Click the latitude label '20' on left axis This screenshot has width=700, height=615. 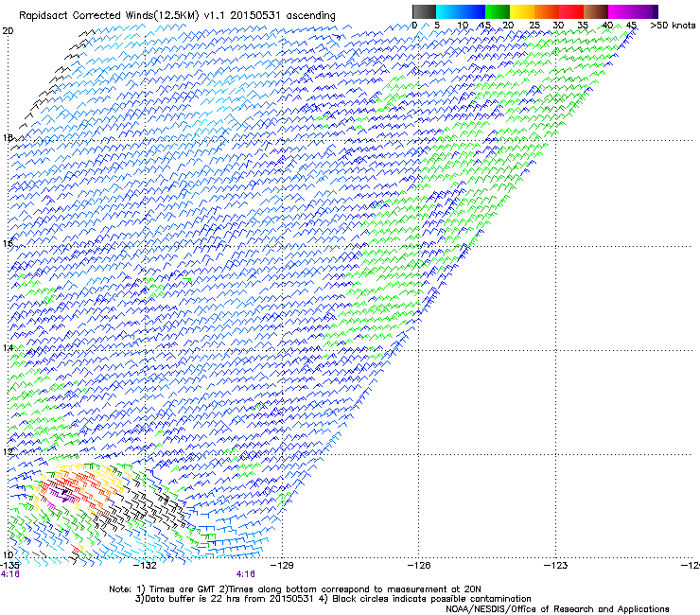click(x=8, y=31)
